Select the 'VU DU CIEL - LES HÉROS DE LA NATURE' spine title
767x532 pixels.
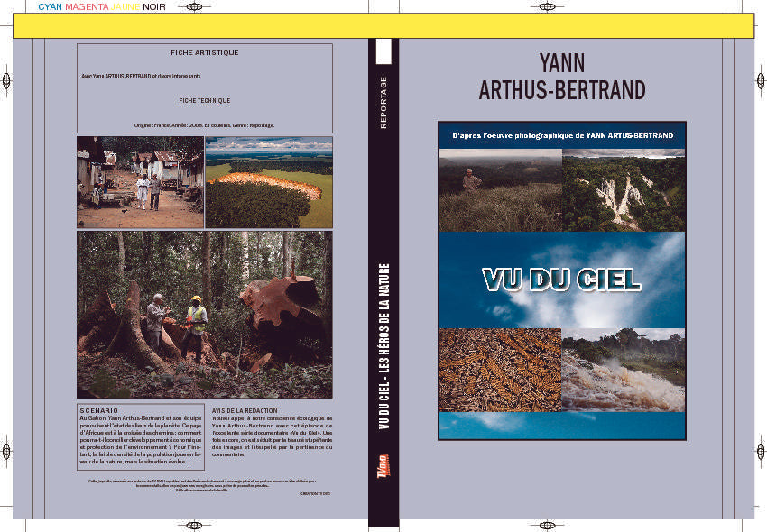click(384, 346)
